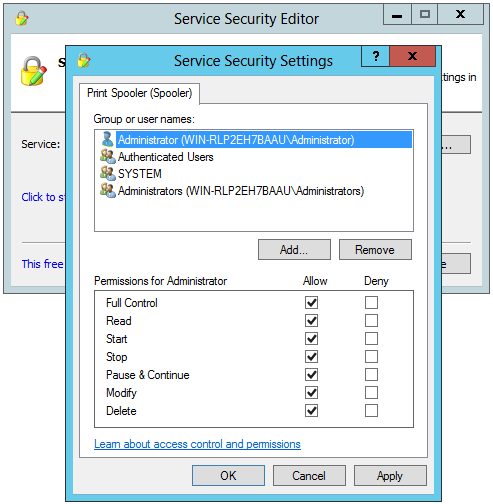The height and width of the screenshot is (504, 493).
Task: Check Deny for Pause & Continue
Action: click(371, 375)
